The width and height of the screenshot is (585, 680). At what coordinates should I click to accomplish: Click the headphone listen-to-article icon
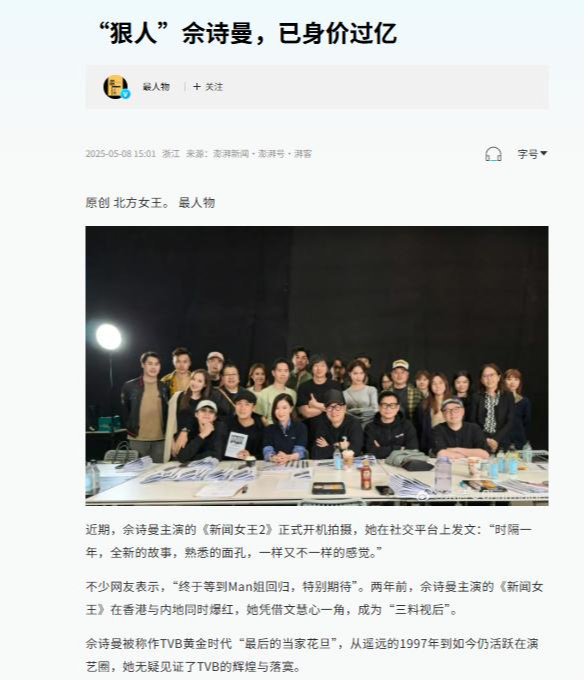point(493,154)
